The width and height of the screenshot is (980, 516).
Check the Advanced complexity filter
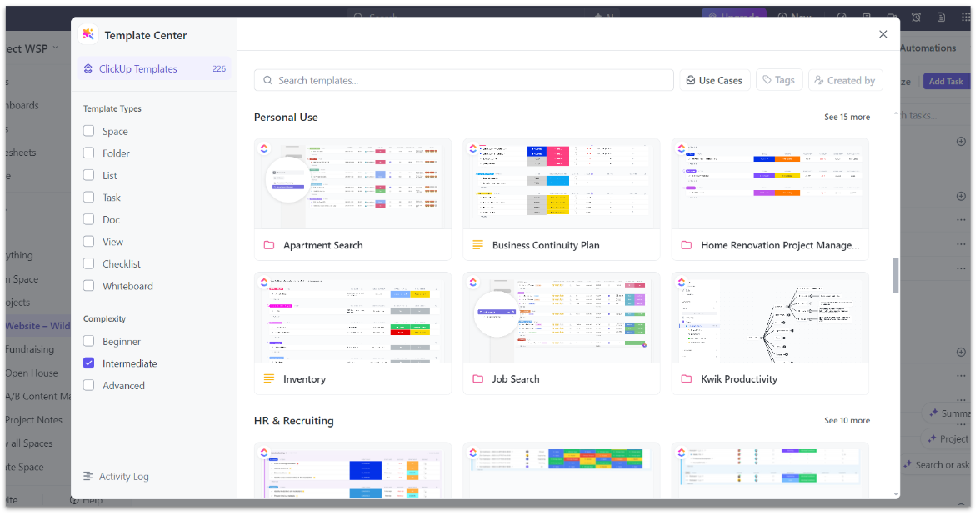[88, 385]
